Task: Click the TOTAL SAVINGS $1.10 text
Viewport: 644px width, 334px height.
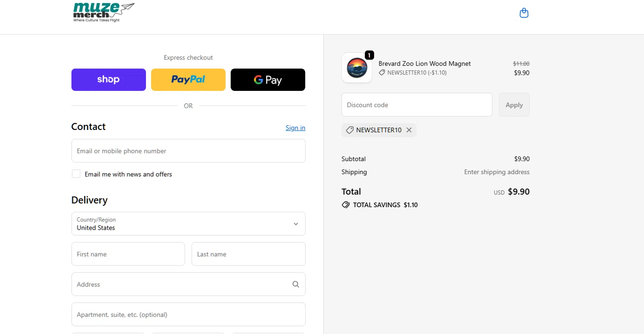Action: (x=385, y=205)
